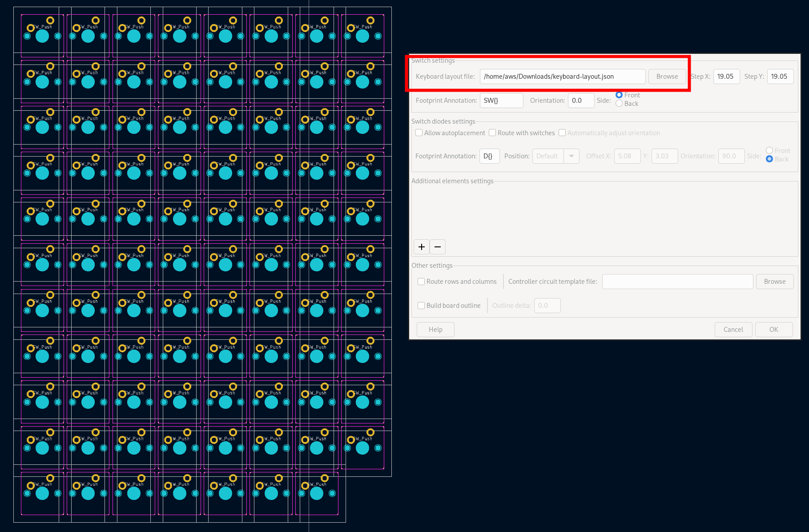This screenshot has height=532, width=809.
Task: Select the Front side radio for diodes
Action: pyautogui.click(x=769, y=151)
